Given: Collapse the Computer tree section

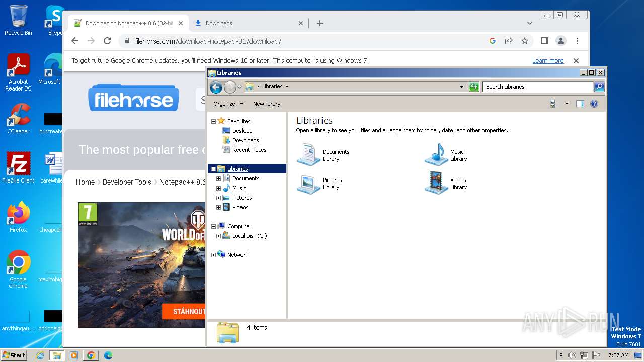Looking at the screenshot, I should click(213, 226).
